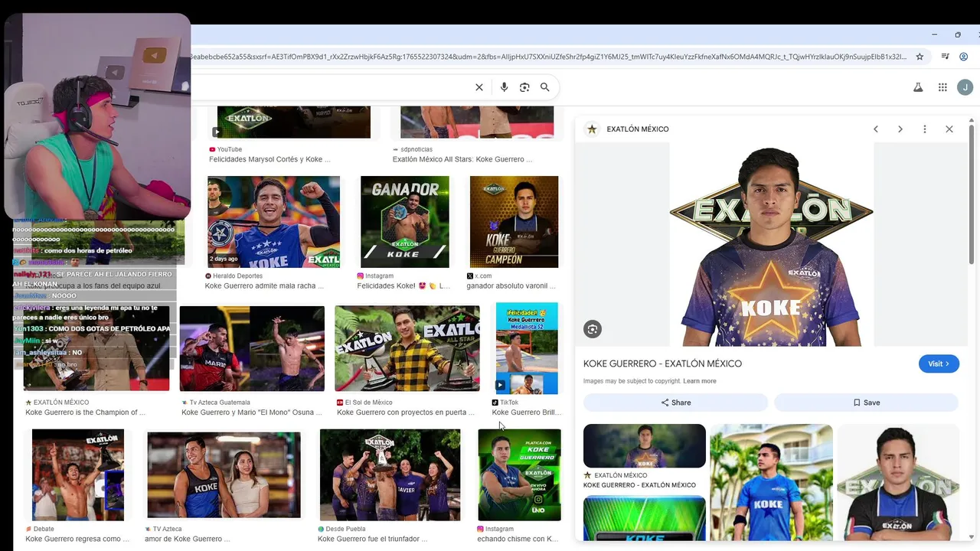
Task: Share the Koke Guerrero image
Action: coord(675,403)
